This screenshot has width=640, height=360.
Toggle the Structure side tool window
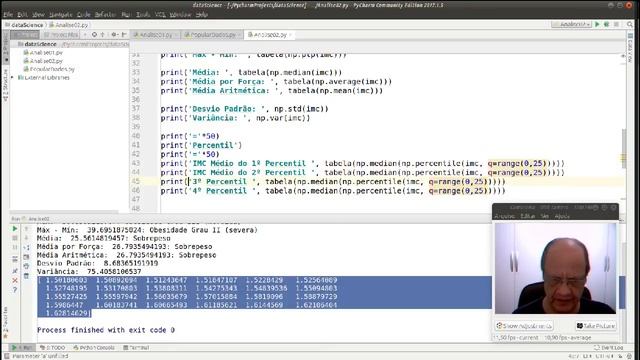click(x=6, y=85)
